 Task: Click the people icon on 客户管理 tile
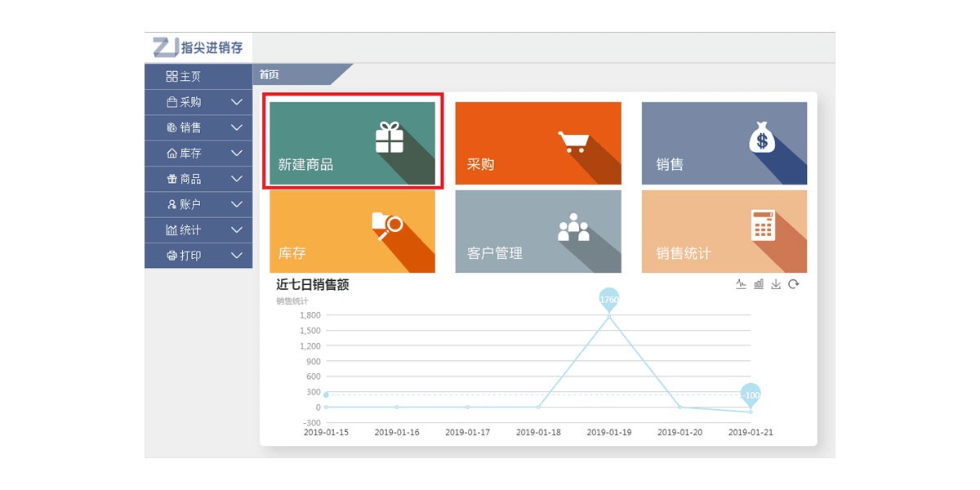tap(573, 227)
